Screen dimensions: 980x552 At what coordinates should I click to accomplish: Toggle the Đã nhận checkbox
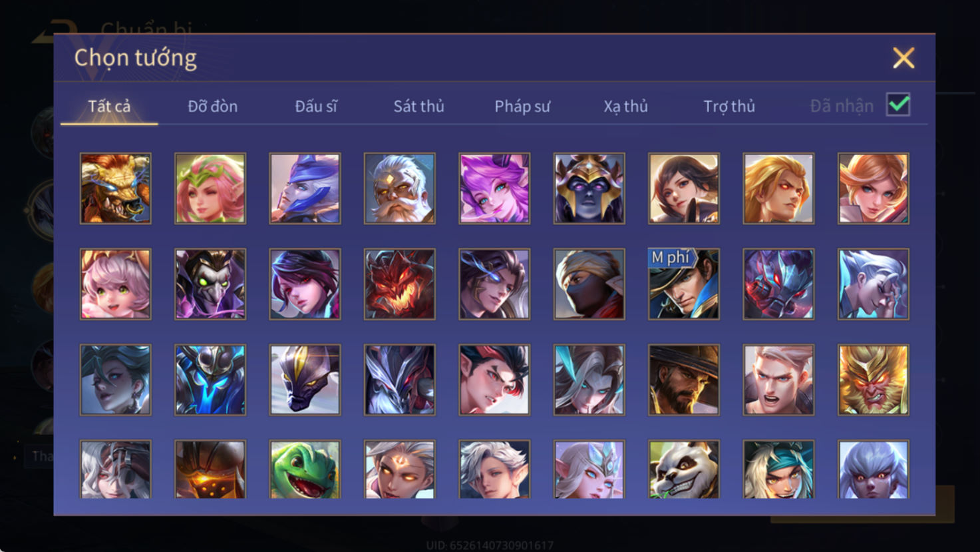[898, 105]
